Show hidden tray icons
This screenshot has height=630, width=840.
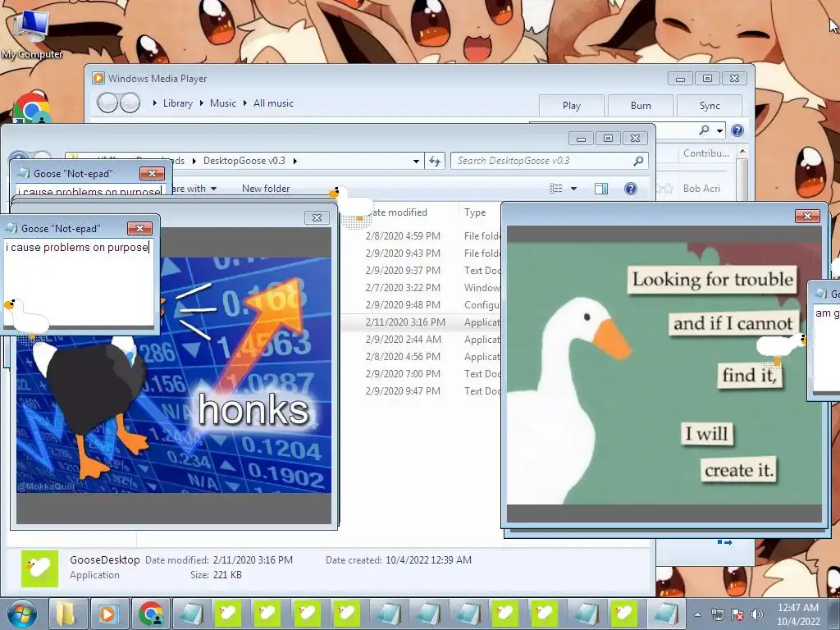697,615
